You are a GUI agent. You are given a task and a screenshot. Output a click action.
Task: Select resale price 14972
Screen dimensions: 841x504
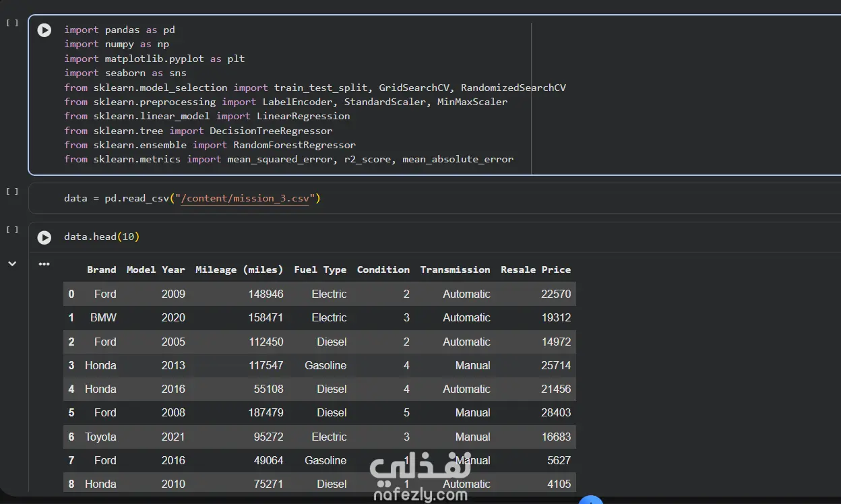click(x=556, y=342)
